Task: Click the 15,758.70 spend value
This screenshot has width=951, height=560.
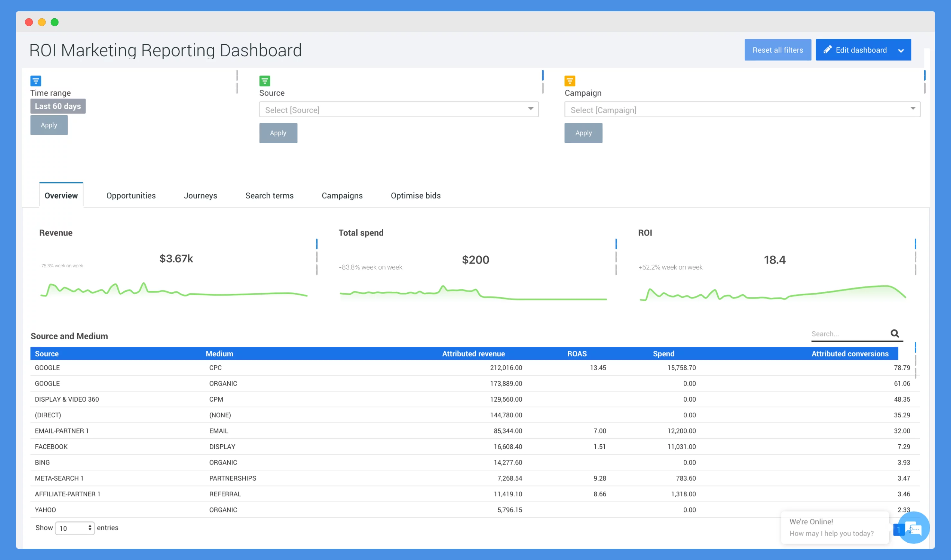Action: 681,368
